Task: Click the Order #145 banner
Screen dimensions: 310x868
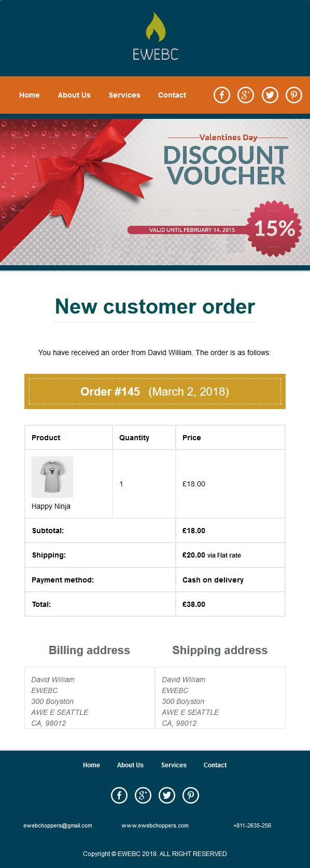Action: 155,391
